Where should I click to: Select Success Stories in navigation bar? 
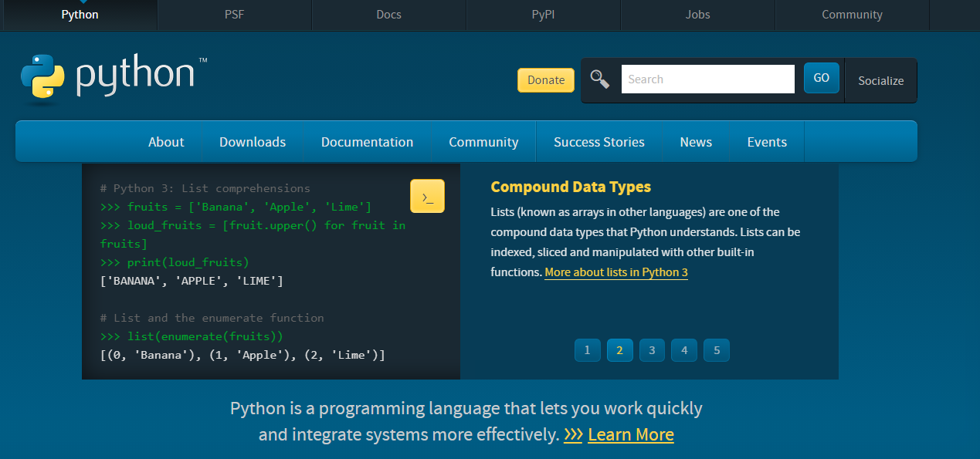click(x=599, y=142)
